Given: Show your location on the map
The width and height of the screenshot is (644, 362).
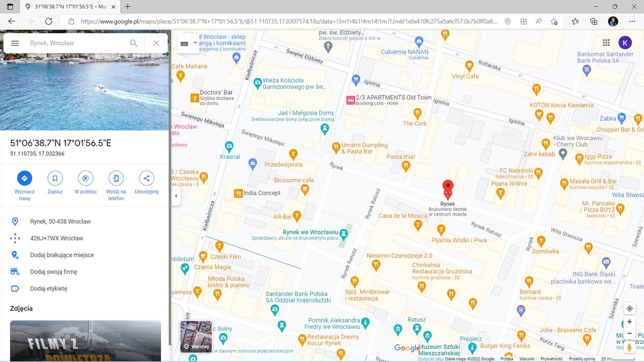Looking at the screenshot, I should (629, 308).
